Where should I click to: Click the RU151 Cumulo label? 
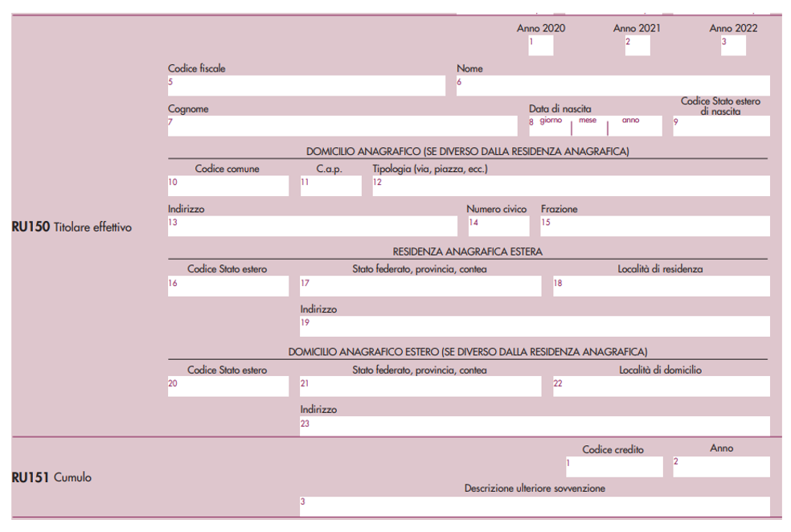[51, 477]
